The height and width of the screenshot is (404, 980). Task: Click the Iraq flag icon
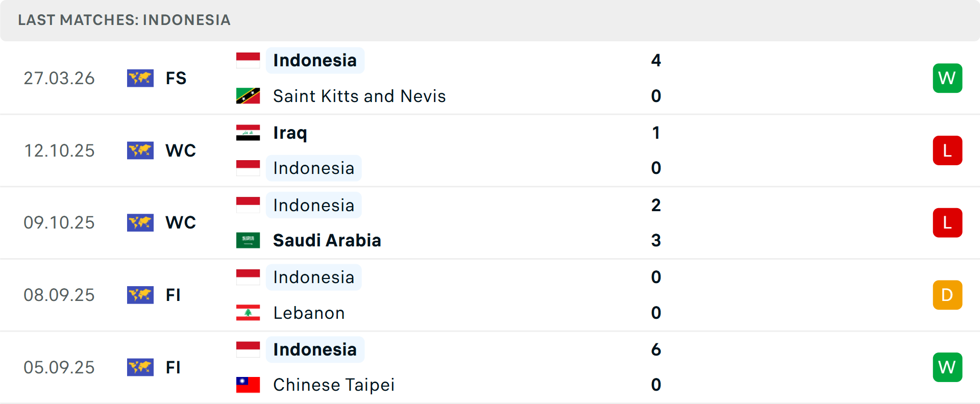point(248,132)
